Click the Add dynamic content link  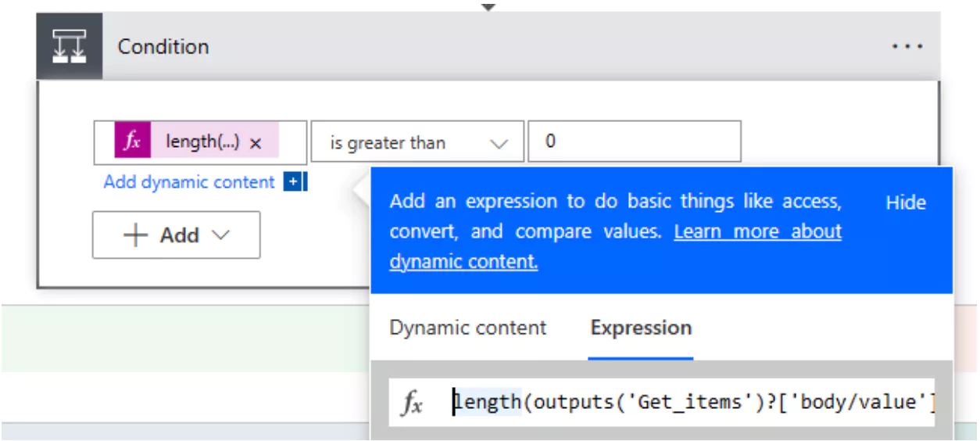(189, 182)
